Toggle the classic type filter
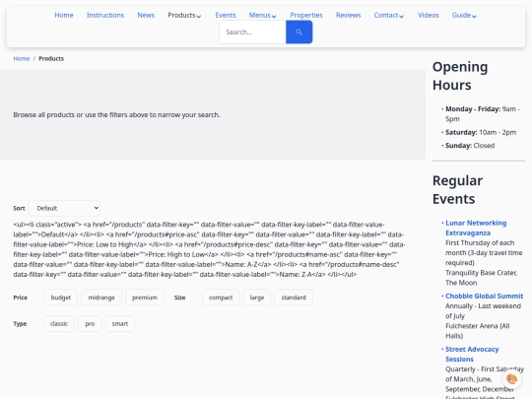The image size is (532, 399). (59, 324)
